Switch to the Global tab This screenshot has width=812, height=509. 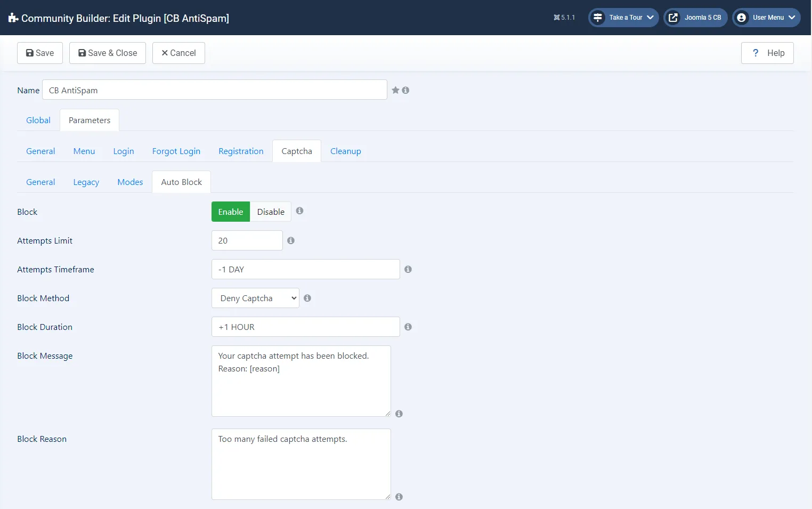click(38, 120)
